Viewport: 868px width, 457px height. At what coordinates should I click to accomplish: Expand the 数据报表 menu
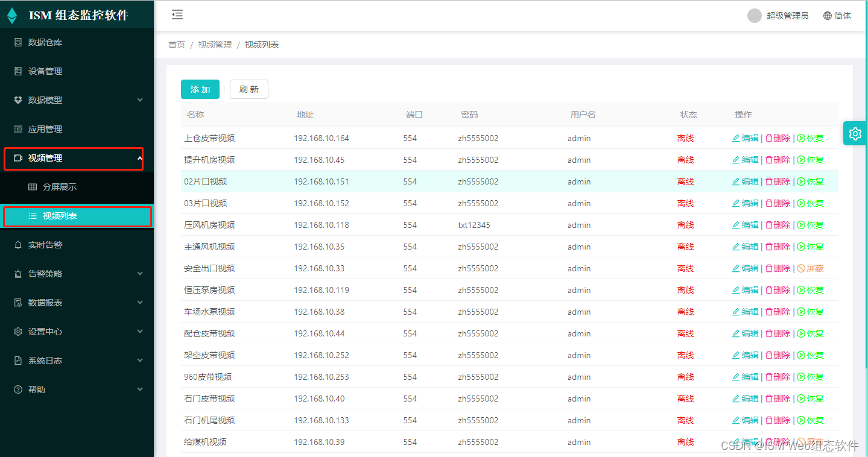pyautogui.click(x=39, y=302)
